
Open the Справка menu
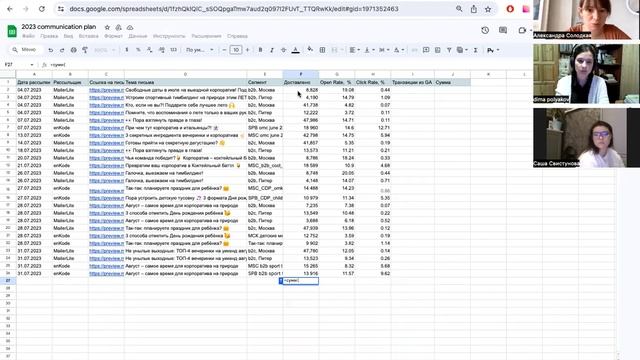(x=237, y=36)
